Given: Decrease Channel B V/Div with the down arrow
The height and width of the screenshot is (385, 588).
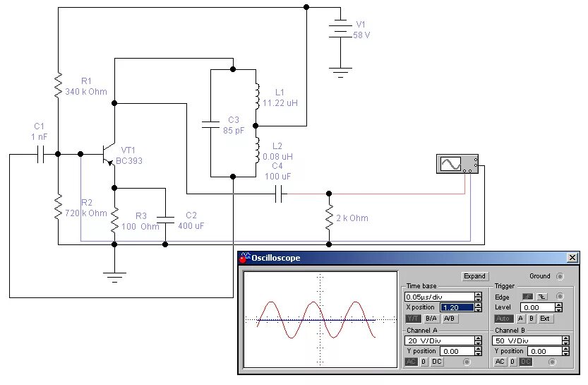Looking at the screenshot, I should click(x=566, y=343).
